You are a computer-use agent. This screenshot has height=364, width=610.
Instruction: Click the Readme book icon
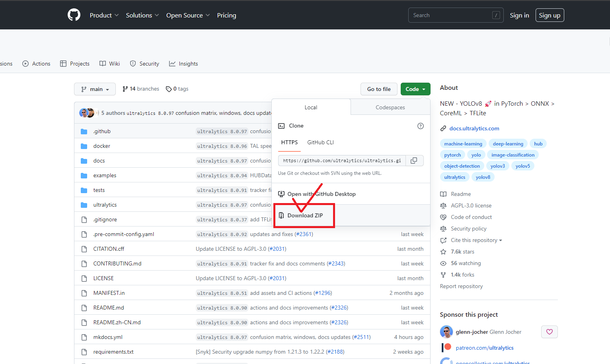443,194
